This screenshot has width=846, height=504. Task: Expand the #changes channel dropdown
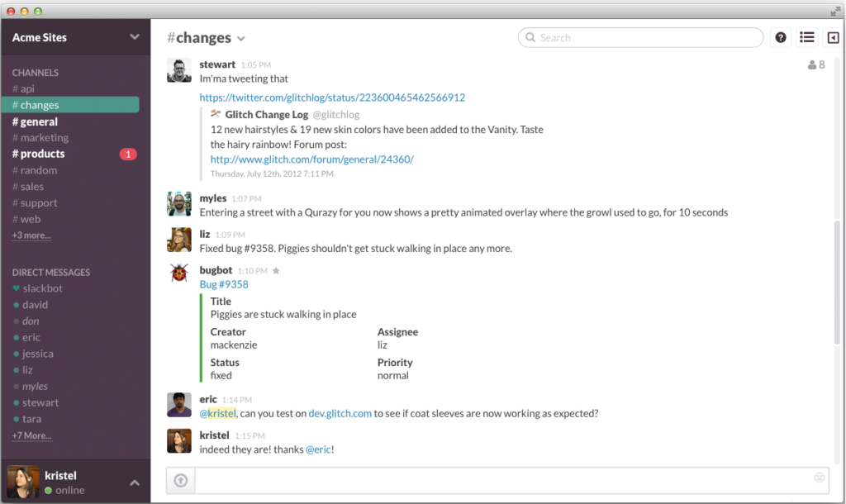pyautogui.click(x=241, y=38)
